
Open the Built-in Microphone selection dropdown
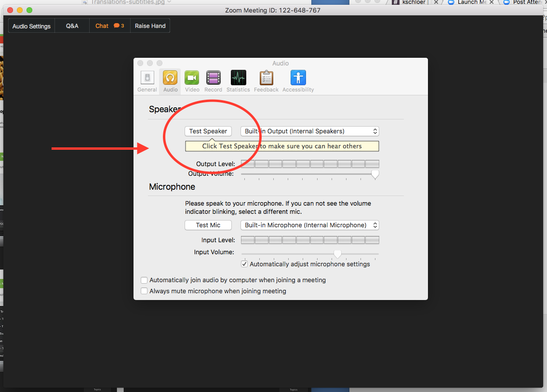click(x=310, y=225)
